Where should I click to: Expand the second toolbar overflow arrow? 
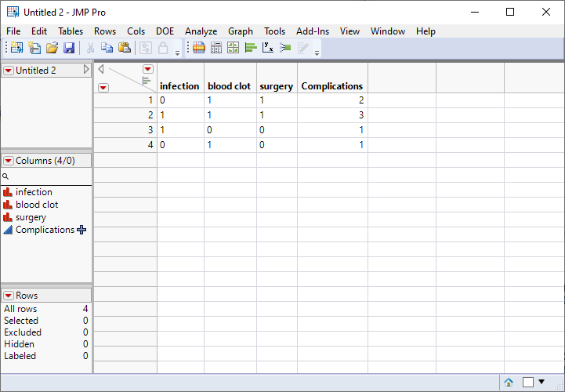coord(317,53)
